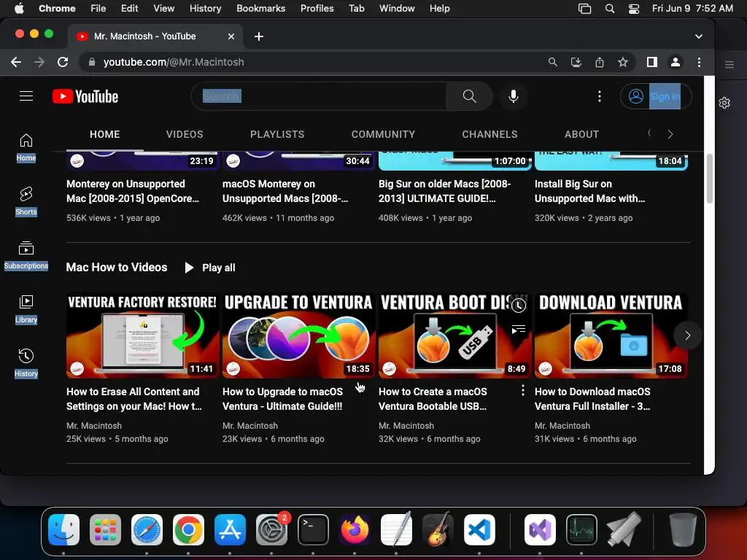This screenshot has height=560, width=747.
Task: Share this page from the address bar
Action: tap(600, 62)
